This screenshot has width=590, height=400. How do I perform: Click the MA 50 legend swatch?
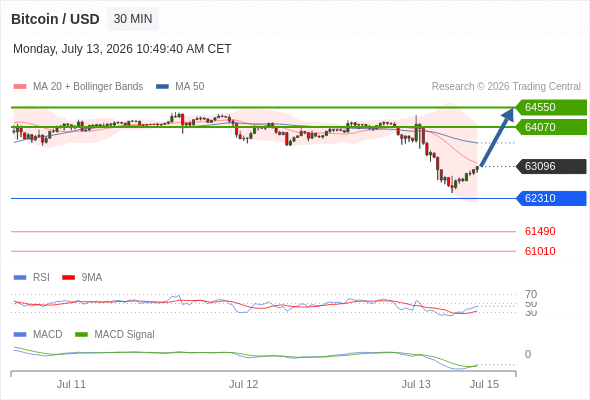(163, 87)
